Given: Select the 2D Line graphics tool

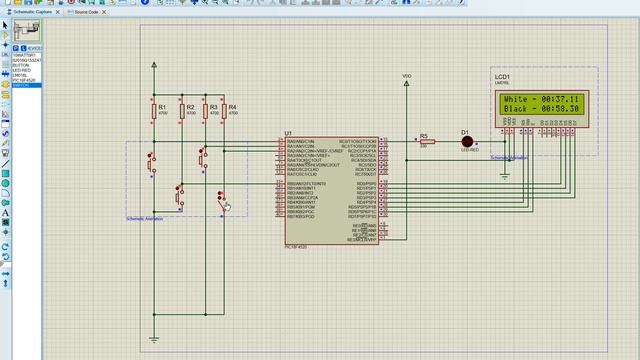Looking at the screenshot, I should [5, 164].
